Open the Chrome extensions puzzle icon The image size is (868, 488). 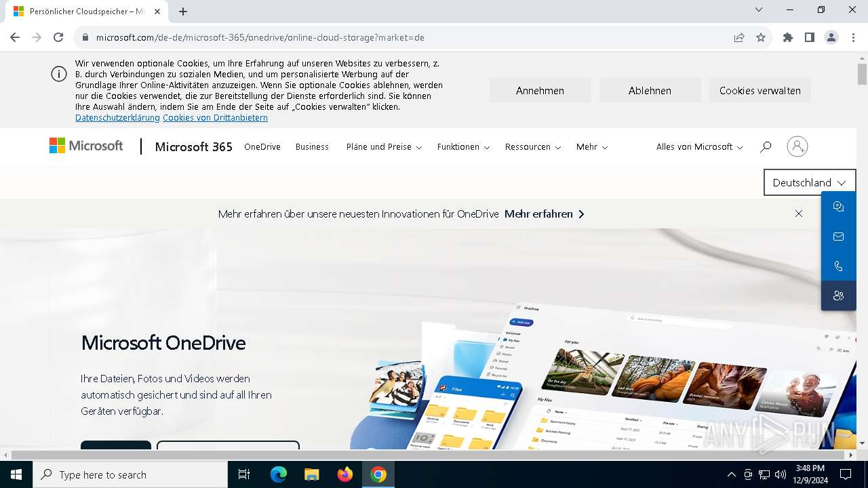[x=788, y=37]
